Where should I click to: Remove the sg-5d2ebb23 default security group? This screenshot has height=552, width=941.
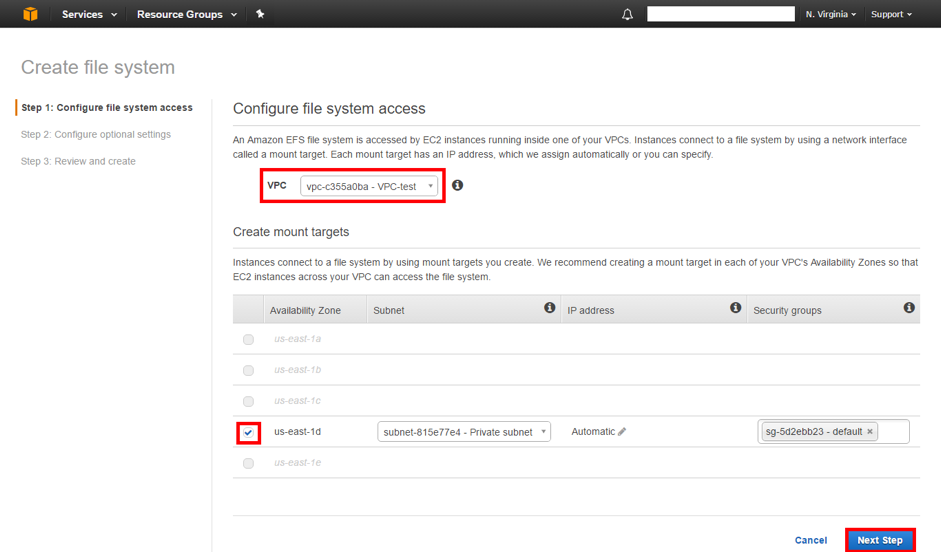tap(870, 431)
